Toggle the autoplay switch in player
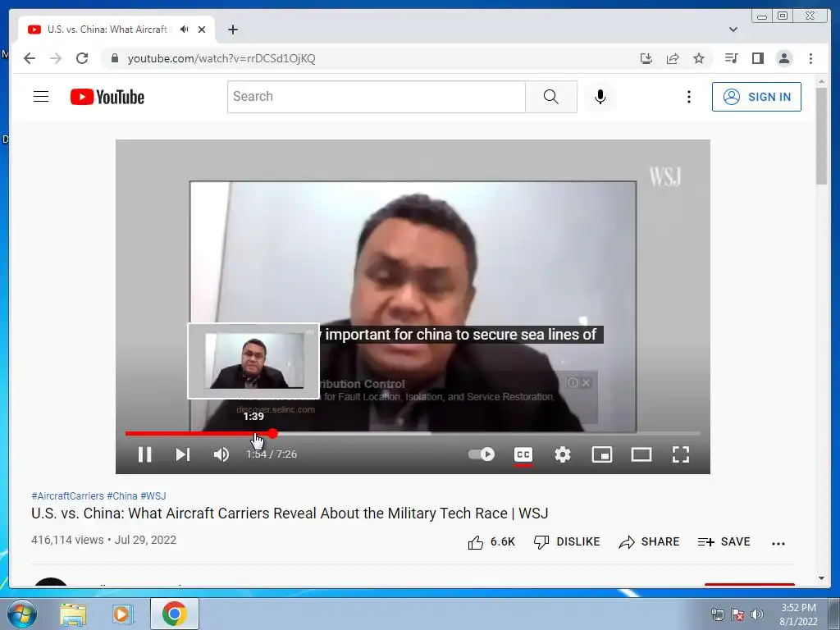The height and width of the screenshot is (630, 840). [481, 454]
